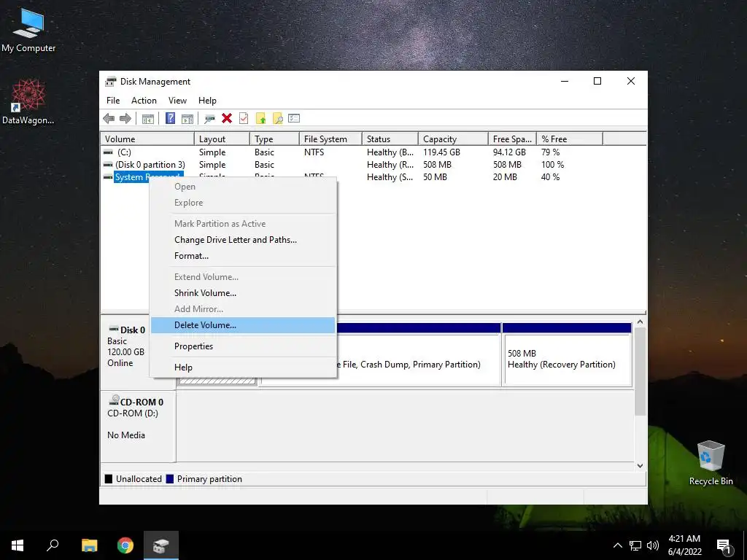Viewport: 747px width, 560px height.
Task: Click the Disk Management title bar icon
Action: 111,82
